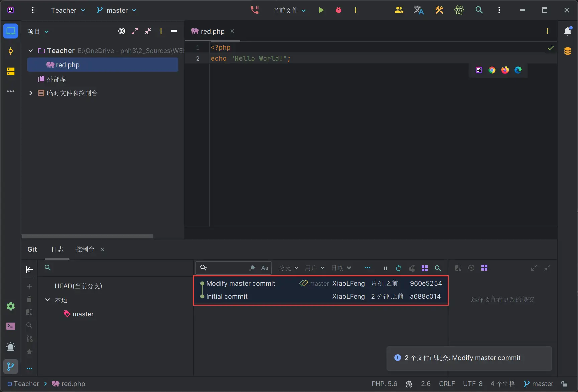Start debugging with the red bug icon
The image size is (578, 392).
click(x=339, y=10)
